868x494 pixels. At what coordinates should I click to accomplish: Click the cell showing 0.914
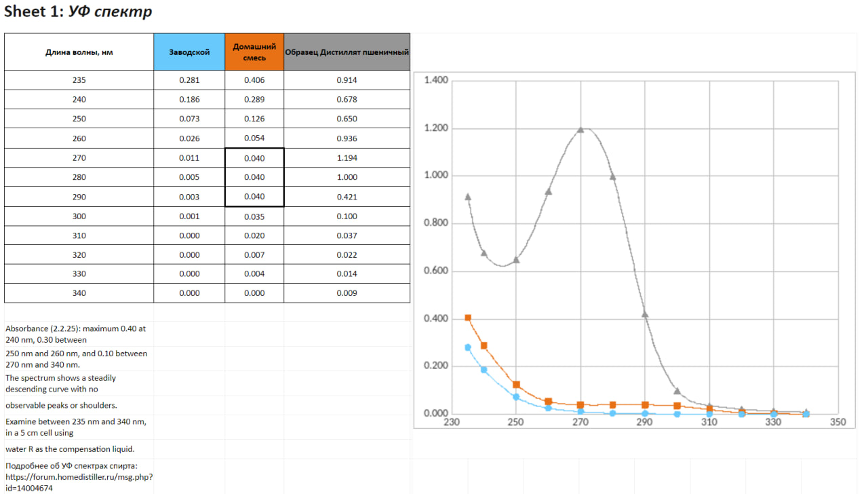click(x=347, y=80)
